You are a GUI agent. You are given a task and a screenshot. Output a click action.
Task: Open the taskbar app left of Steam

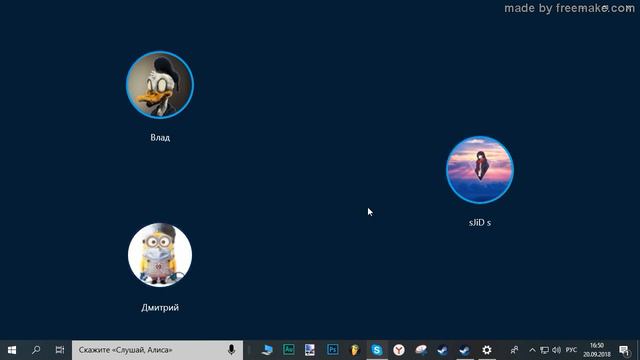pos(421,350)
